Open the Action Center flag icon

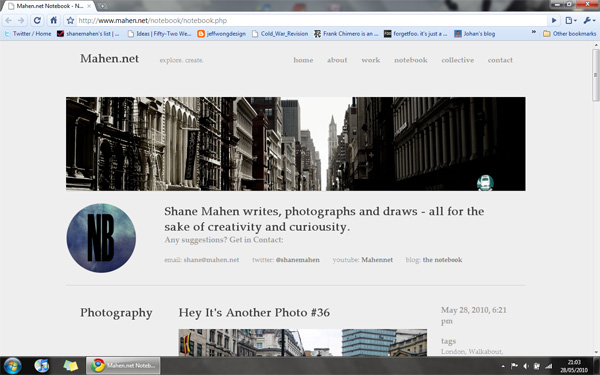pos(514,366)
